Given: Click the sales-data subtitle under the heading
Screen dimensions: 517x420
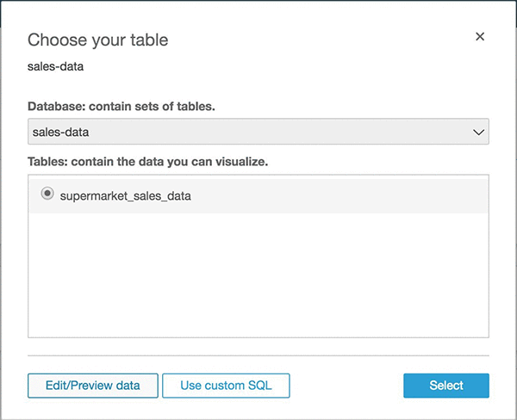Looking at the screenshot, I should point(55,65).
